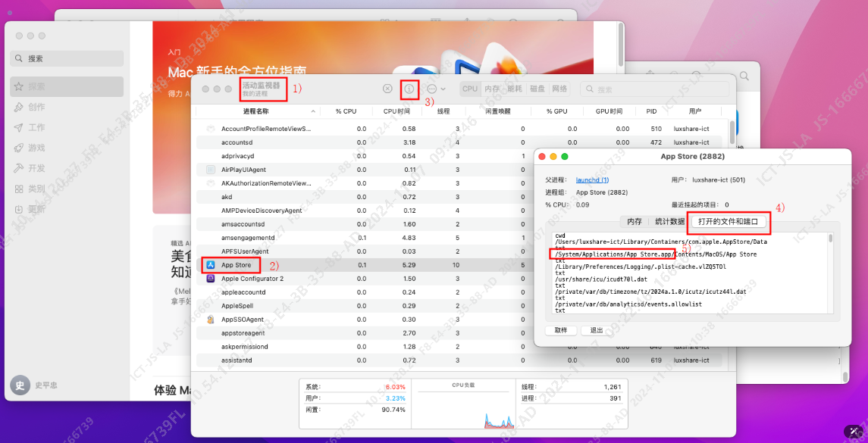Image resolution: width=868 pixels, height=443 pixels.
Task: Click the 退出 button in info window
Action: coord(597,330)
